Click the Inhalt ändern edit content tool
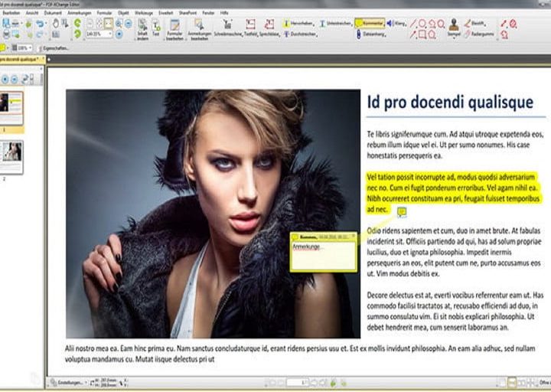 [x=142, y=28]
